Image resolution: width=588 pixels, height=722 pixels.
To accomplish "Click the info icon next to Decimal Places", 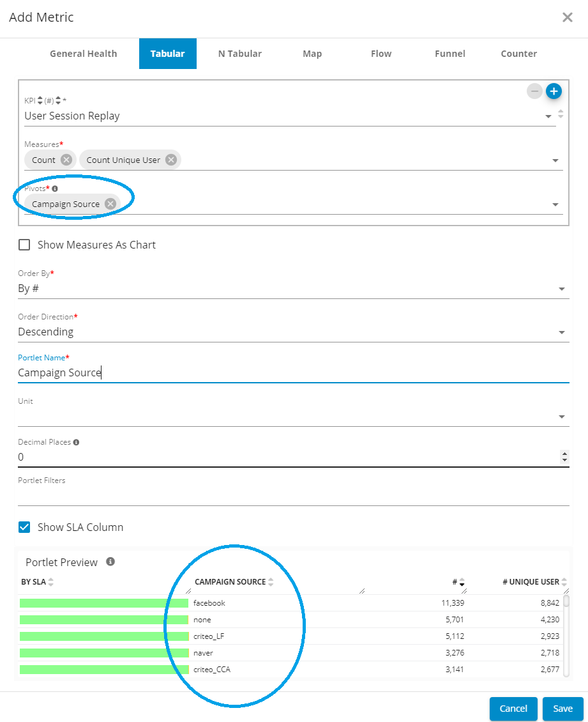I will tap(77, 442).
